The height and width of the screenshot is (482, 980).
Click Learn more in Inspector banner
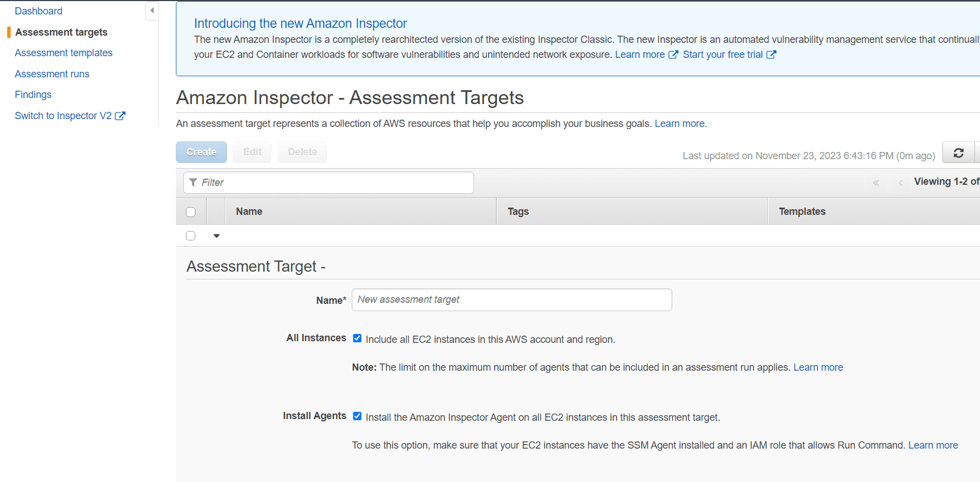[x=646, y=55]
